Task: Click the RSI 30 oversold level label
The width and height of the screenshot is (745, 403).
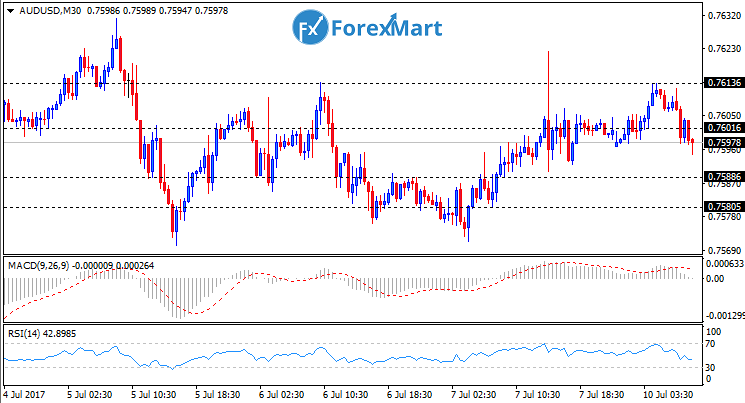Action: [x=713, y=367]
